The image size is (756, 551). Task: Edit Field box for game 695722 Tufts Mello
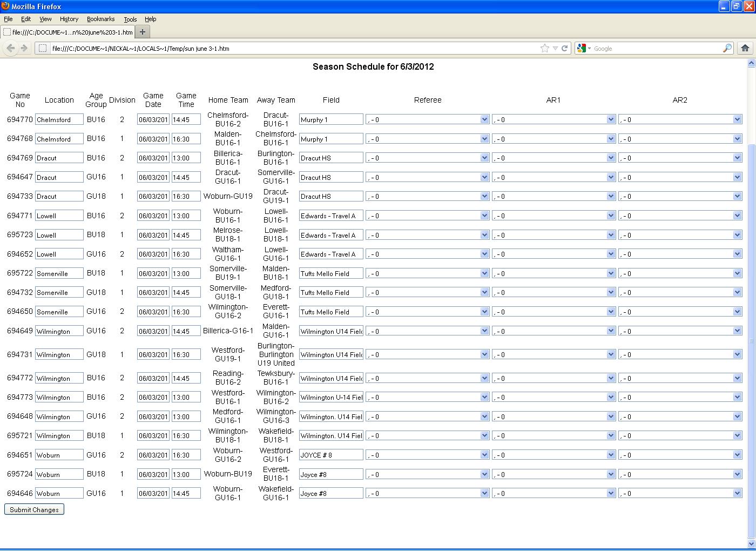(x=331, y=273)
